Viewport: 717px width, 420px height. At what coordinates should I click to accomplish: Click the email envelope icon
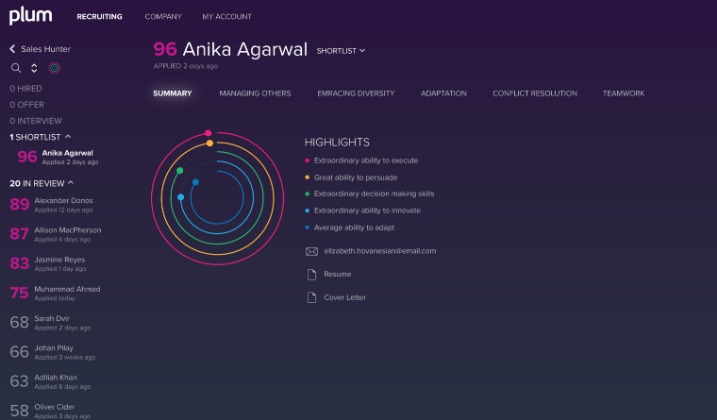tap(311, 251)
